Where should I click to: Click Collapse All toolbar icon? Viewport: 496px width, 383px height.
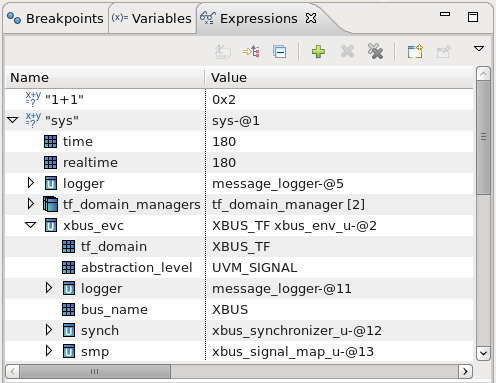click(x=279, y=52)
